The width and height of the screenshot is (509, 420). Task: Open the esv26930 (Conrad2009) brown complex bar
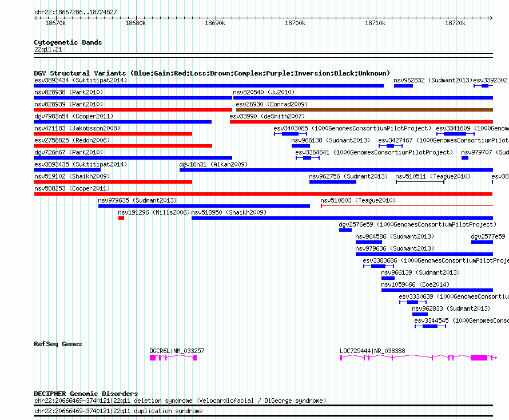coord(364,110)
